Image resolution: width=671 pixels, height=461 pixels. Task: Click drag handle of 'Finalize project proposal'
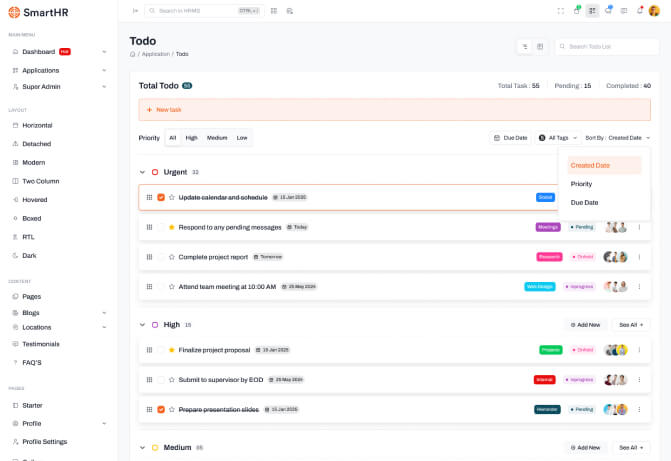[149, 350]
